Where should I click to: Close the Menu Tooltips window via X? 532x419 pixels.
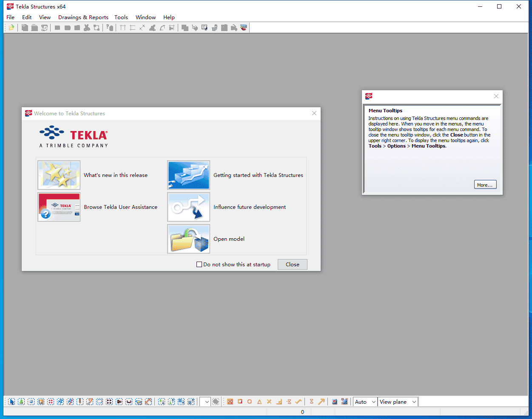[496, 96]
